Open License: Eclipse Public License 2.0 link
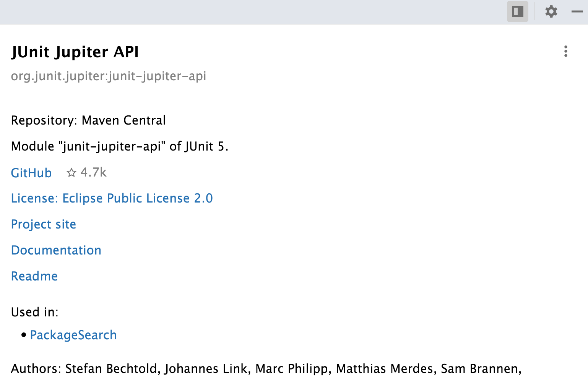This screenshot has height=389, width=588. pyautogui.click(x=112, y=198)
